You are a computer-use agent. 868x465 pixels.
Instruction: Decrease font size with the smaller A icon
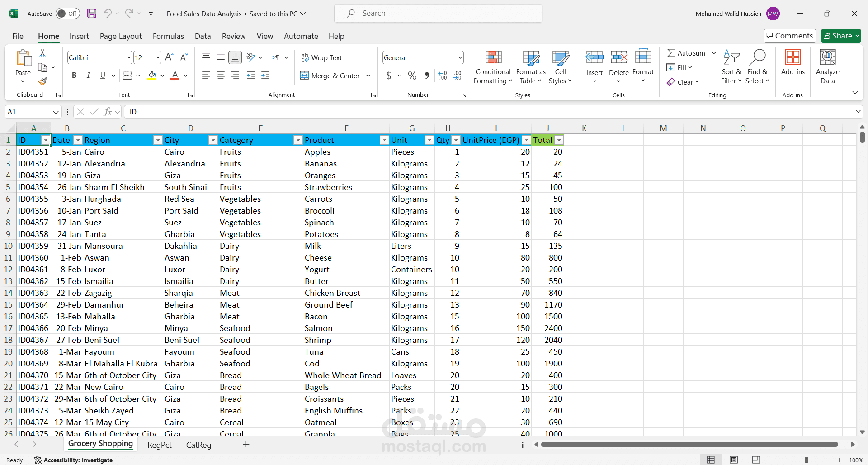click(184, 57)
